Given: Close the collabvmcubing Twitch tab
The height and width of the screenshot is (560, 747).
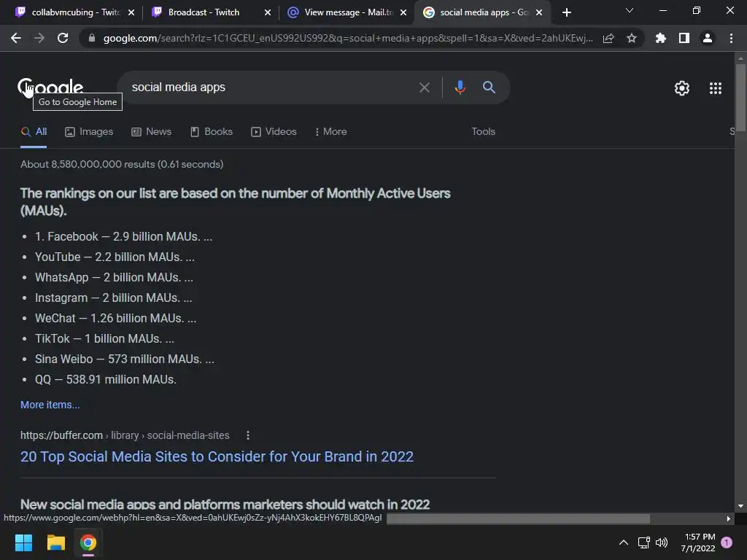Looking at the screenshot, I should [x=131, y=12].
